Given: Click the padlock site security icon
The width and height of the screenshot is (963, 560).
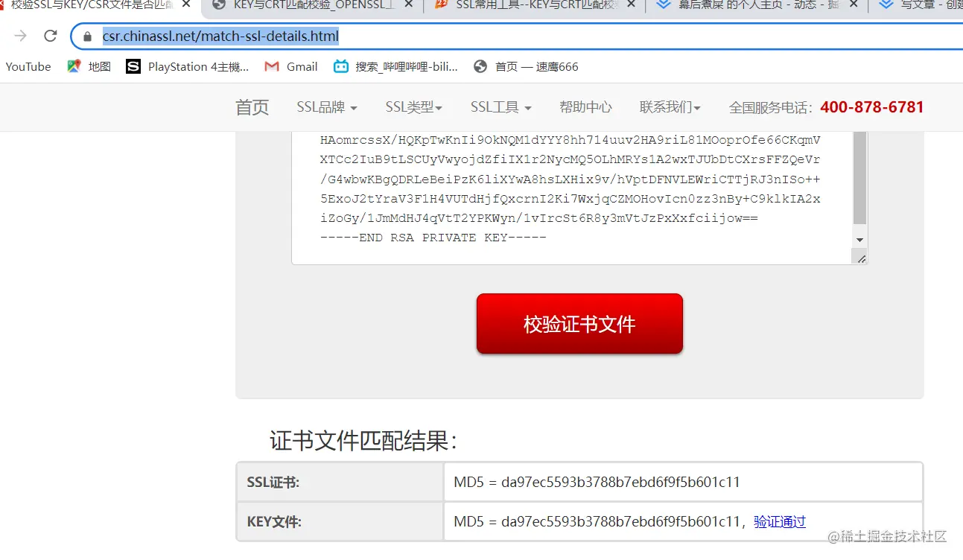Looking at the screenshot, I should click(88, 36).
